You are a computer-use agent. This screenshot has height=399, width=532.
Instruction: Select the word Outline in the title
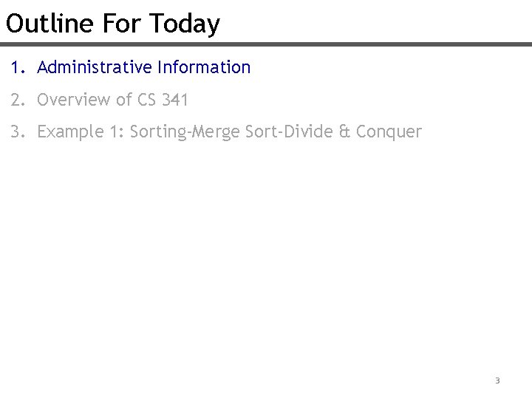click(x=50, y=23)
